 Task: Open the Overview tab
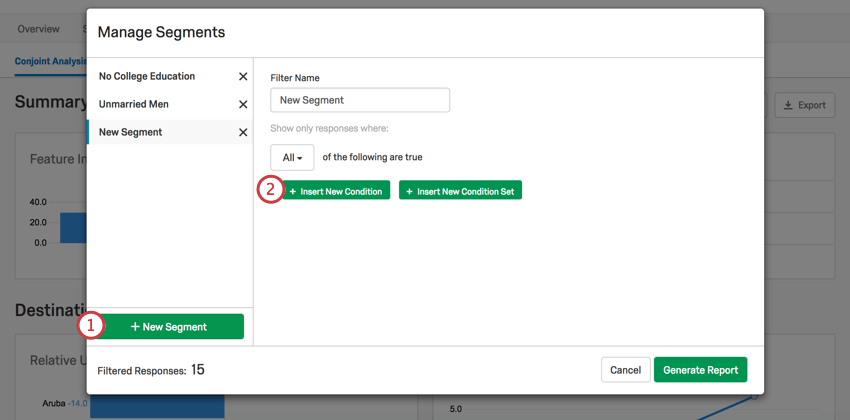38,29
